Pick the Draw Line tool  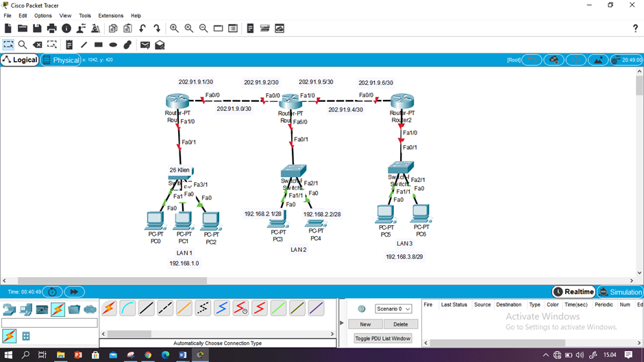pyautogui.click(x=84, y=44)
